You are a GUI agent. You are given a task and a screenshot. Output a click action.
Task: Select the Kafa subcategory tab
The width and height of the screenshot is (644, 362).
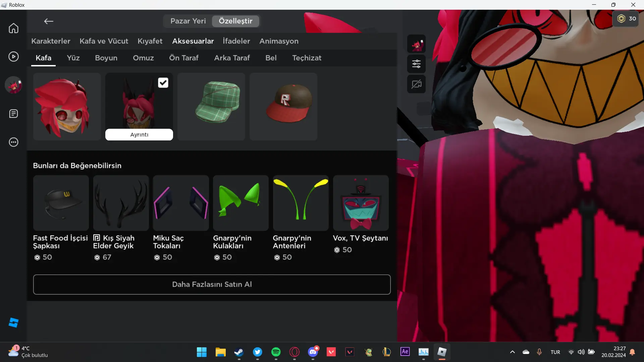coord(43,58)
